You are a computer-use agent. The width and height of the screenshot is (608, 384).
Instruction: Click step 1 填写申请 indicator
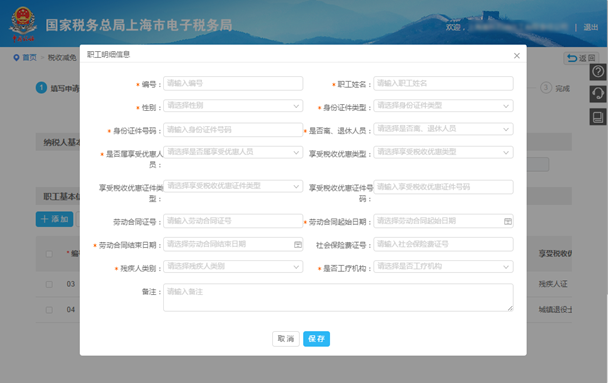click(57, 88)
